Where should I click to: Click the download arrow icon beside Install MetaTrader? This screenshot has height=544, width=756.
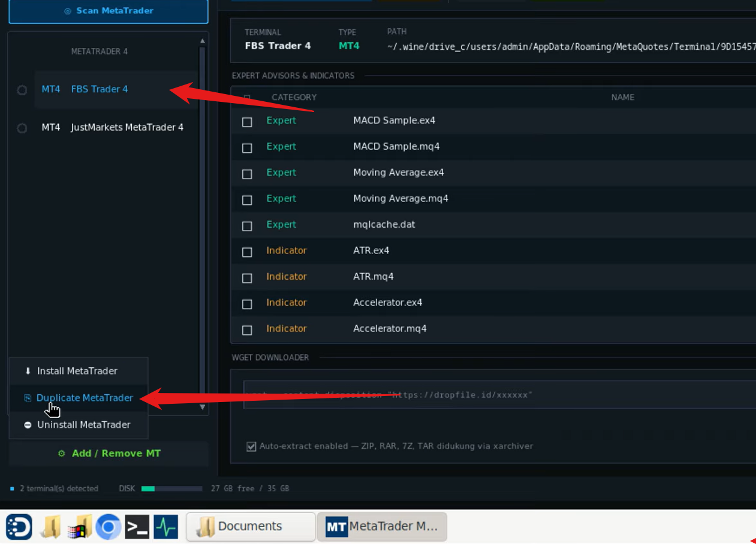tap(28, 371)
